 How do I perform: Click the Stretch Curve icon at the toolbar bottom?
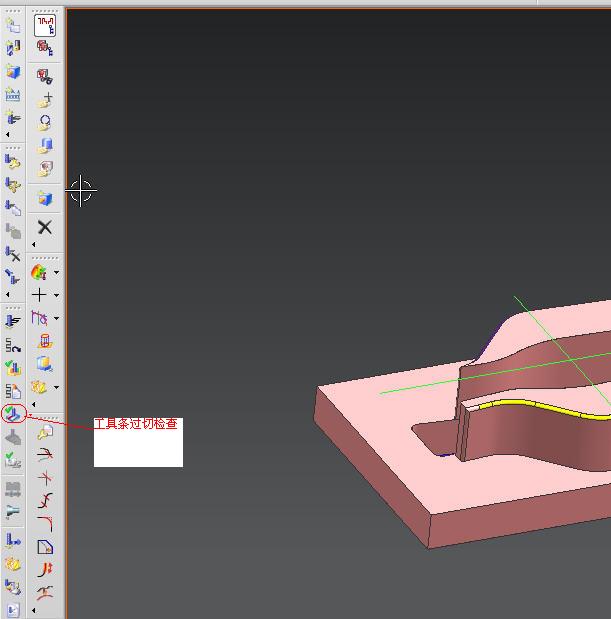click(x=45, y=592)
